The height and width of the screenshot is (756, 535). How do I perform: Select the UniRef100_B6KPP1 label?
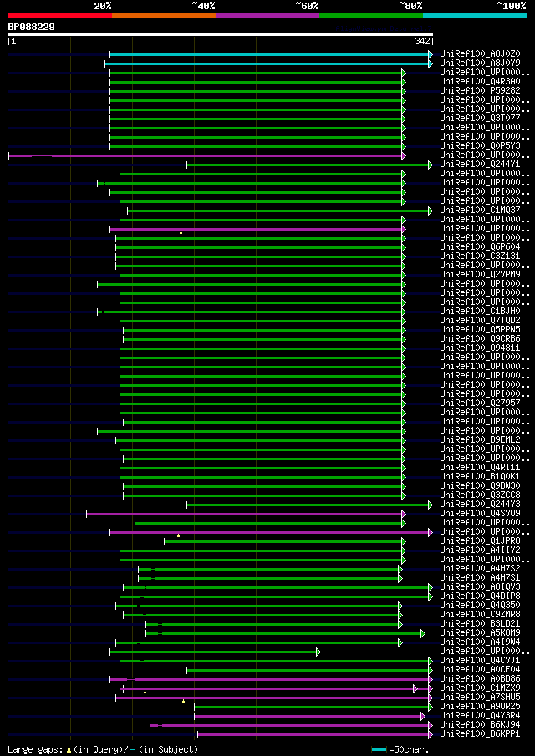click(480, 733)
